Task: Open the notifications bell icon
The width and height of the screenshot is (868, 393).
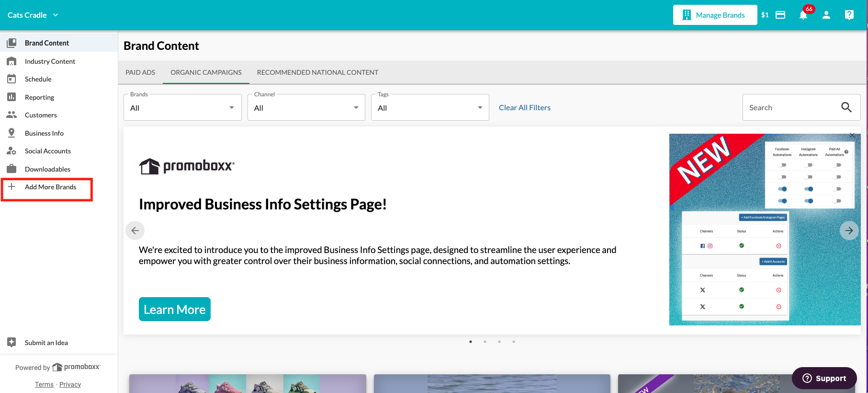Action: [803, 15]
